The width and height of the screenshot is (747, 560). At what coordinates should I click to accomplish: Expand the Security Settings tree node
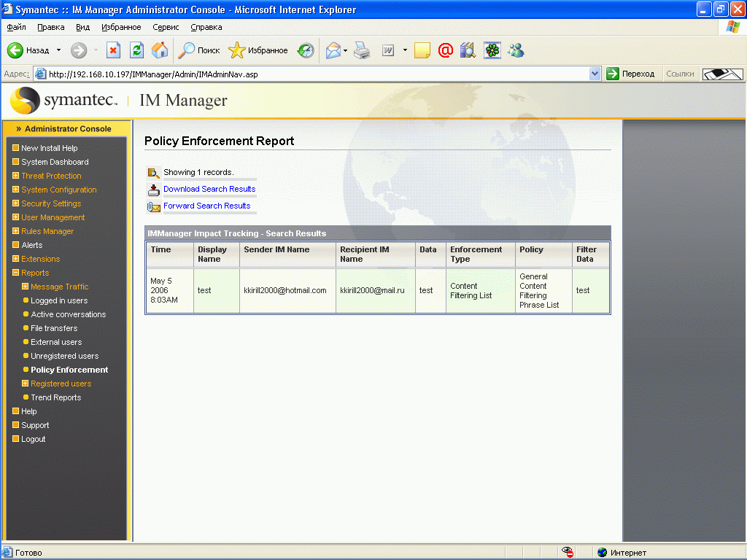point(16,203)
